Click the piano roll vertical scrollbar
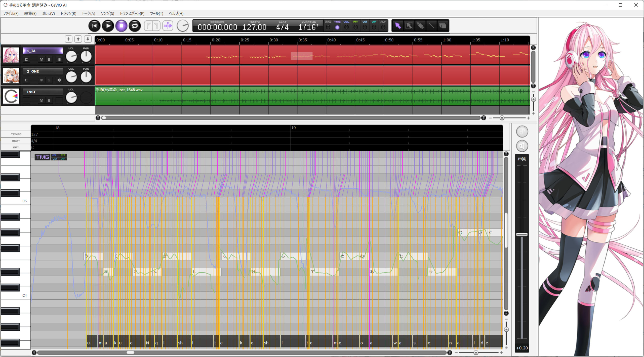644x357 pixels. [x=506, y=234]
